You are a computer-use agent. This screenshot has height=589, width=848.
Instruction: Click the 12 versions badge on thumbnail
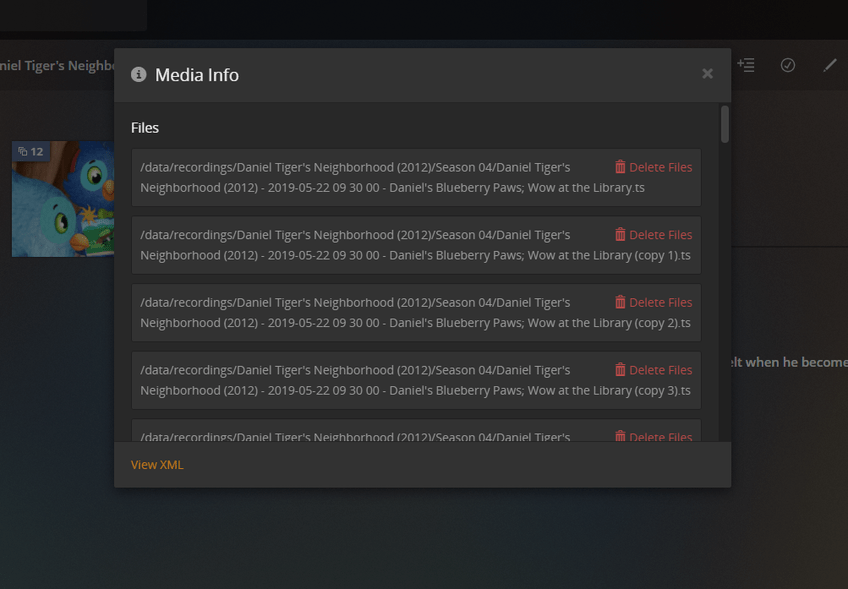[x=31, y=152]
